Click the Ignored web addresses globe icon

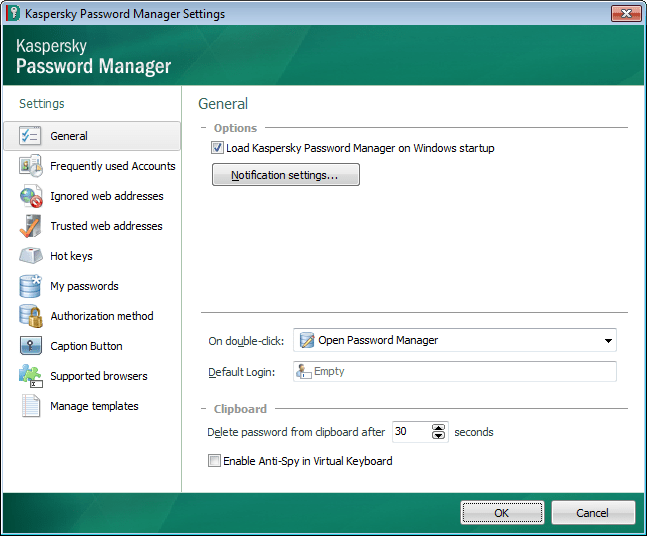[30, 196]
